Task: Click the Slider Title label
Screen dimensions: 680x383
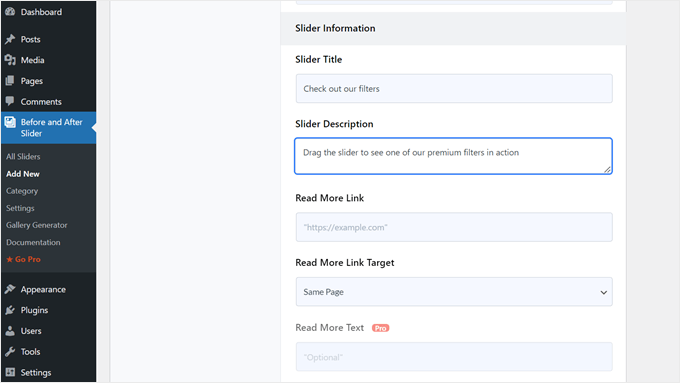Action: pyautogui.click(x=318, y=59)
